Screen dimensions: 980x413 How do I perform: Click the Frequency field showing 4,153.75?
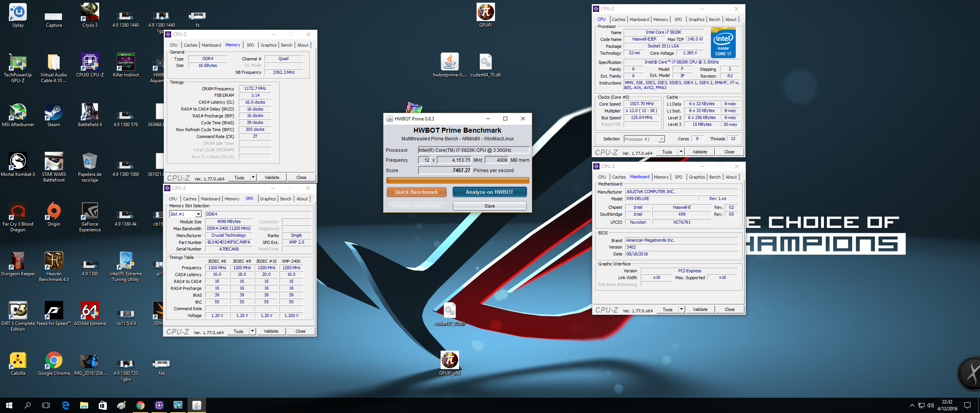point(454,160)
